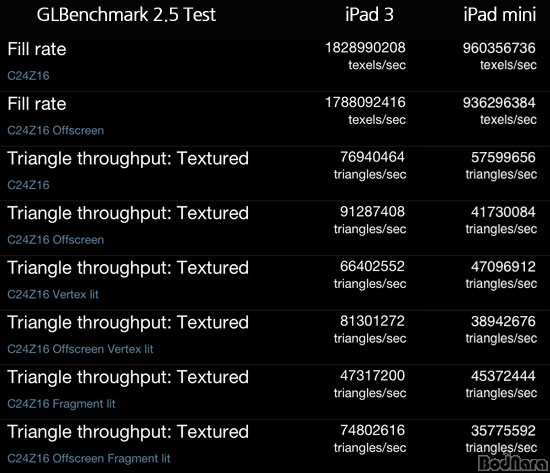Screen dimensions: 550x473
Task: Click the C24Z16 Offscreen Vertex lit link
Action: [x=80, y=349]
